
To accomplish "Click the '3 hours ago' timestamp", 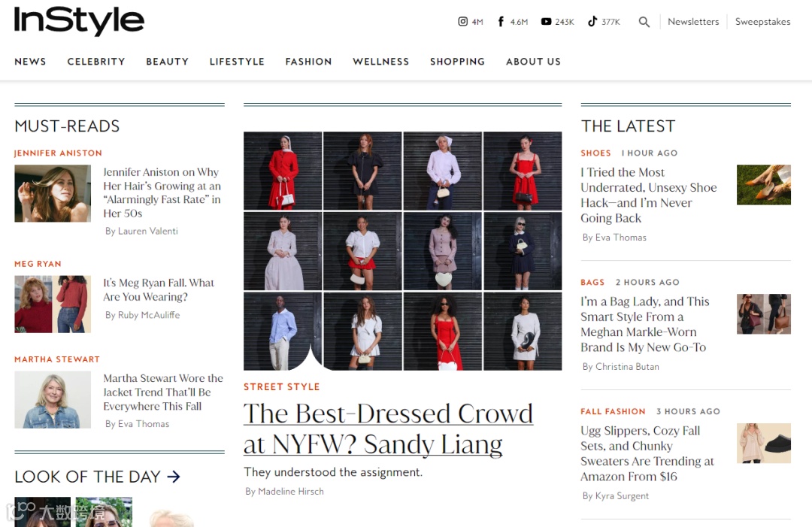I will [x=688, y=411].
